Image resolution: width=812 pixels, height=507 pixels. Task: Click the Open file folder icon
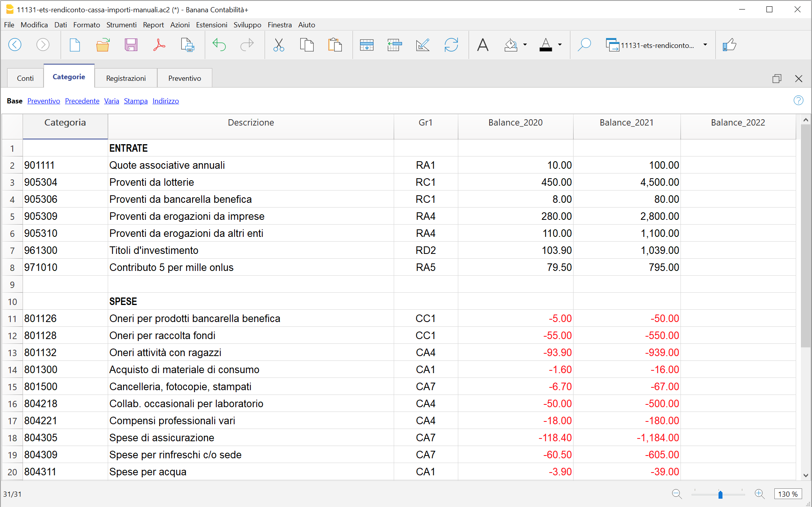coord(103,45)
